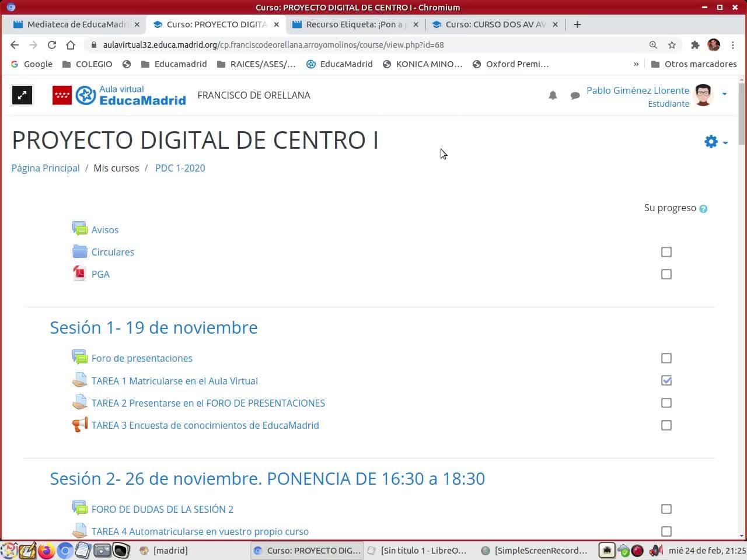The height and width of the screenshot is (560, 747).
Task: Open TAREA 2 Presentarse en el FORO link
Action: (208, 403)
